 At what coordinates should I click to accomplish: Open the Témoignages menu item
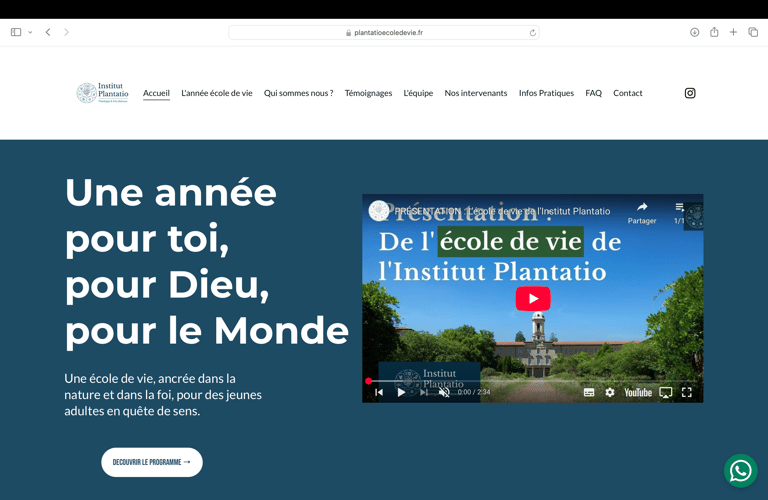(368, 93)
